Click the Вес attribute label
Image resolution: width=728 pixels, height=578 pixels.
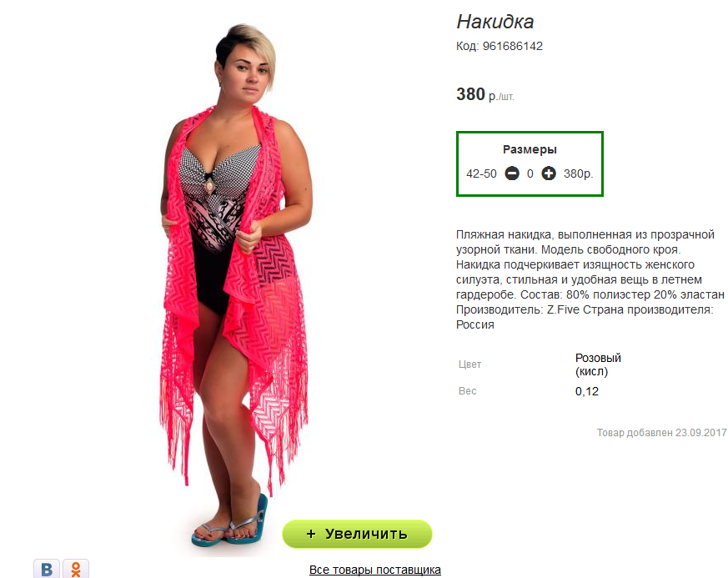click(x=468, y=391)
